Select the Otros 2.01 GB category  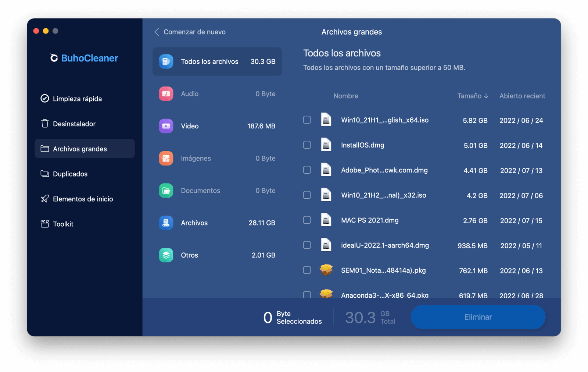(217, 255)
